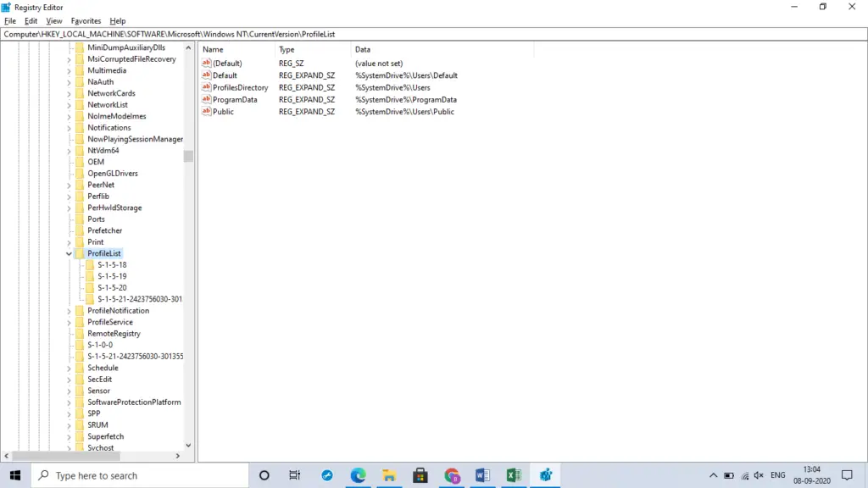The height and width of the screenshot is (488, 868).
Task: Open the View menu
Action: pos(53,21)
